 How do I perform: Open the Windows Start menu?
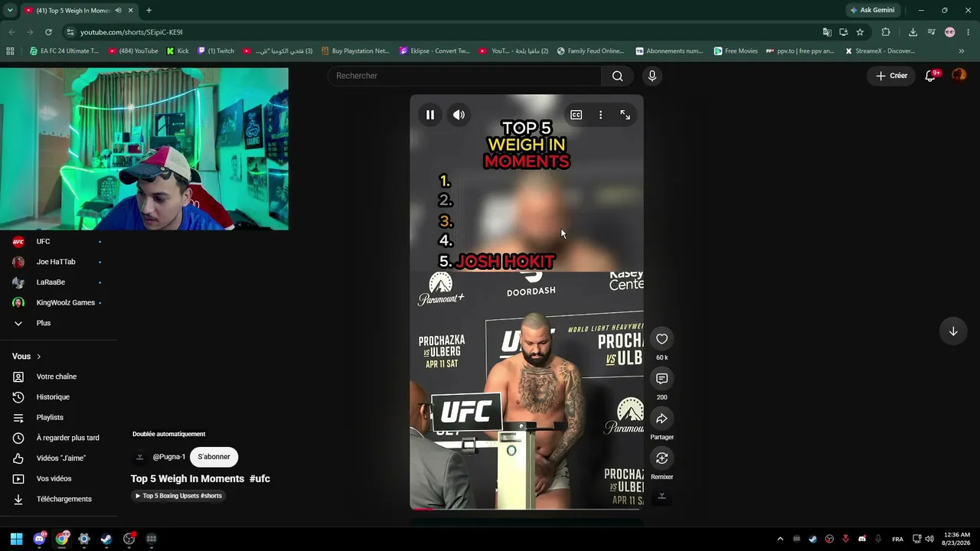coord(16,539)
